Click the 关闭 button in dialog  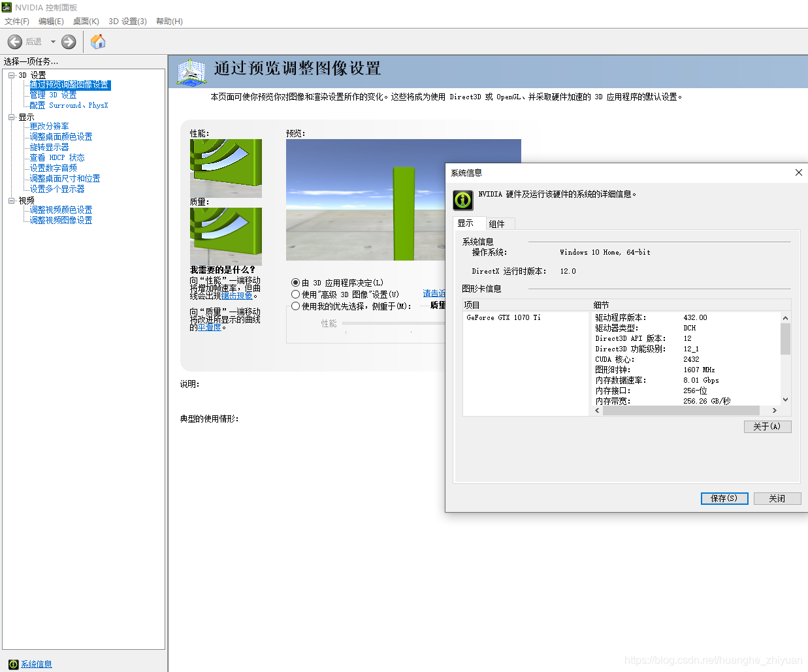coord(777,498)
